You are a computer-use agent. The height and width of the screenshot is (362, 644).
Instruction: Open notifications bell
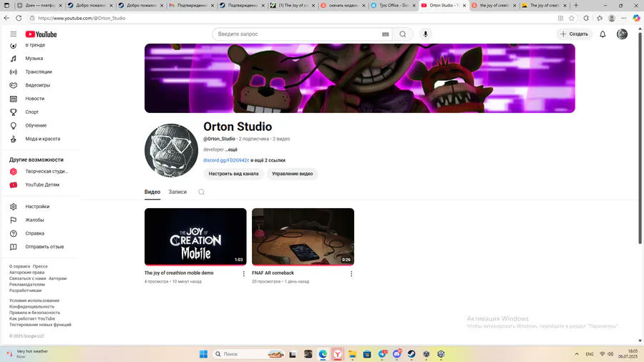pyautogui.click(x=602, y=34)
